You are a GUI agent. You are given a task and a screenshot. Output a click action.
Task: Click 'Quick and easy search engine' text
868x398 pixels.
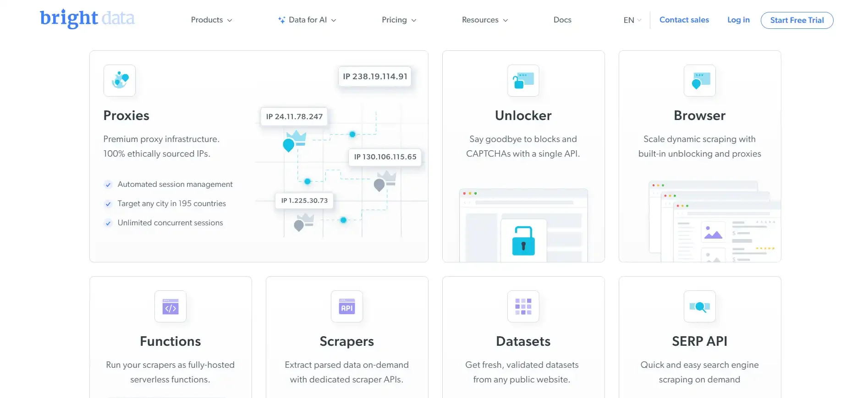click(700, 365)
